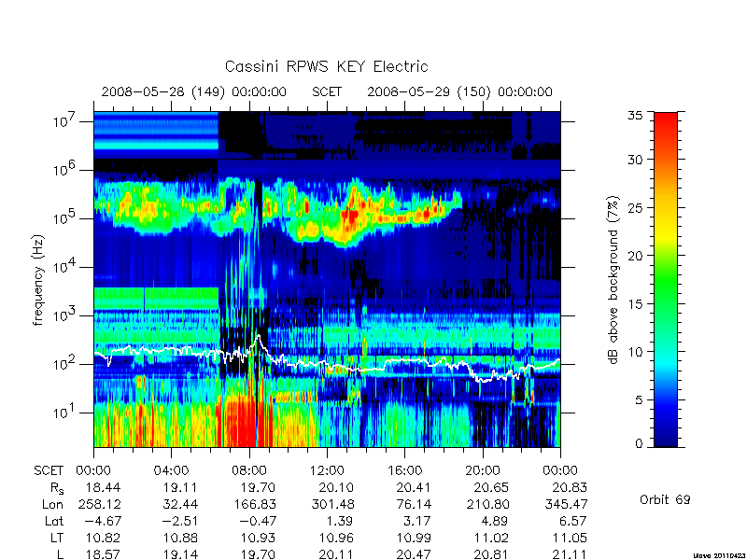Image resolution: width=747 pixels, height=560 pixels.
Task: Click the 'frequency (Hz)' axis label
Action: pos(38,280)
